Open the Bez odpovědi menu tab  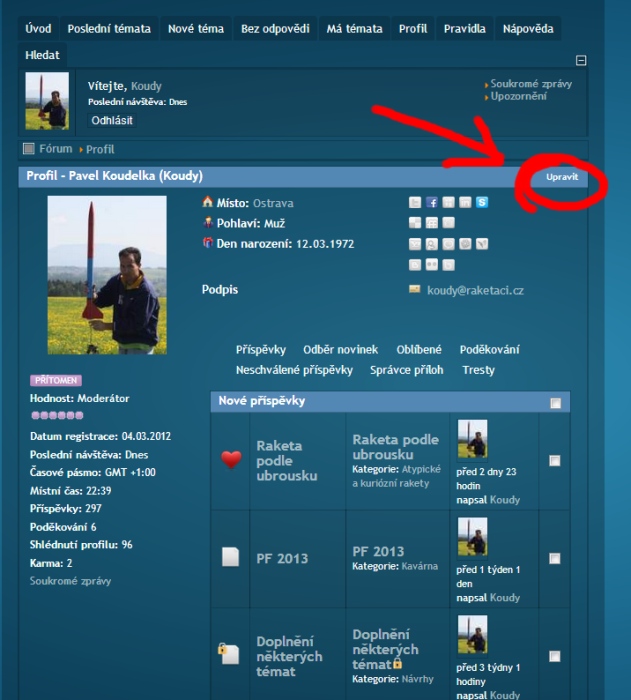point(275,29)
